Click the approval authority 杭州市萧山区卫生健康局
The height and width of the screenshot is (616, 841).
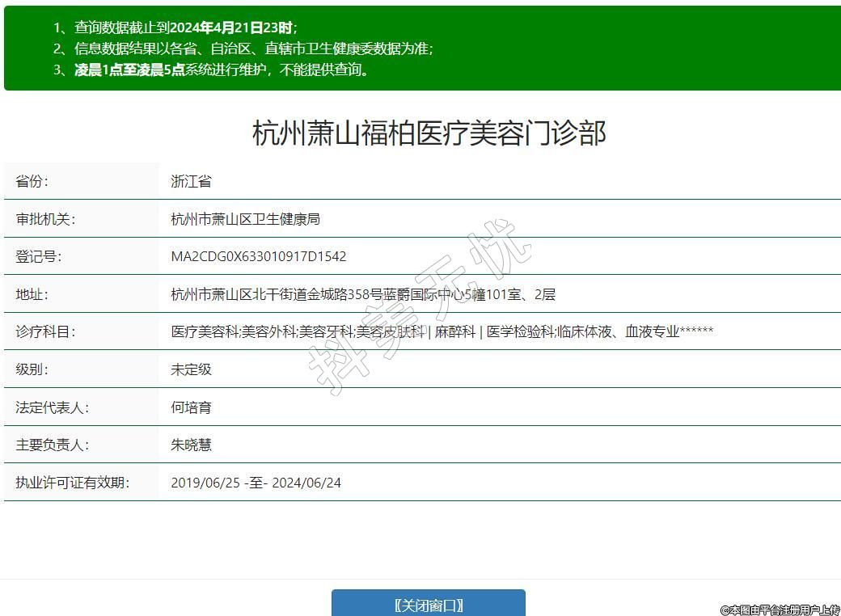pyautogui.click(x=246, y=219)
